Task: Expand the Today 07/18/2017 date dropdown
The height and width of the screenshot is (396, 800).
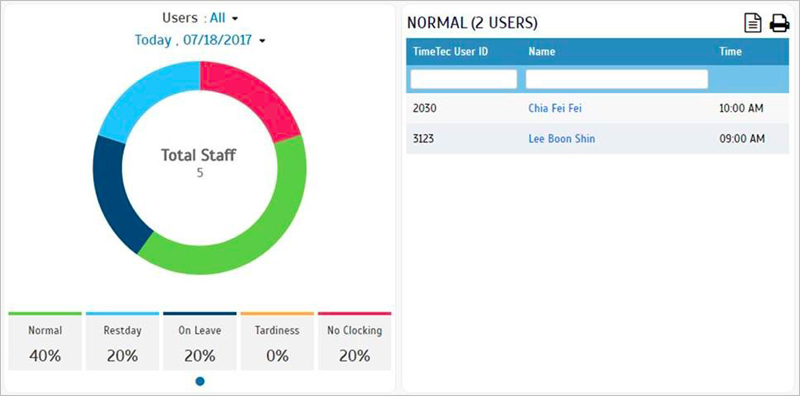Action: pos(200,40)
